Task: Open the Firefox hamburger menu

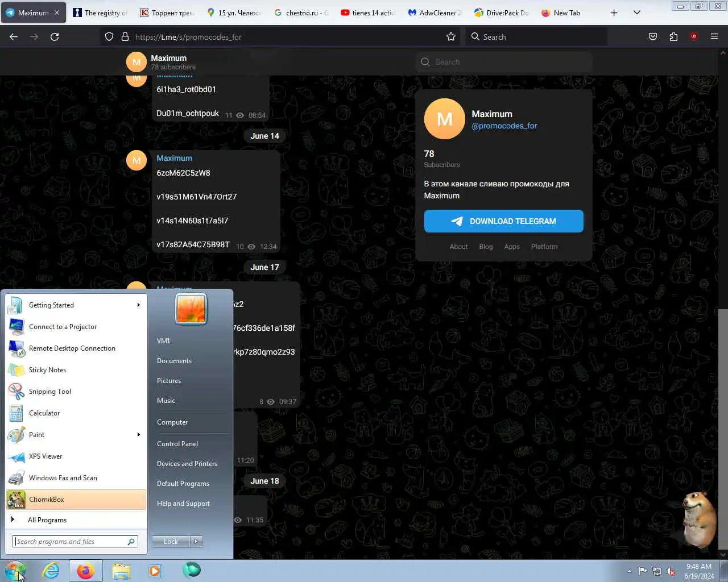Action: pos(714,36)
